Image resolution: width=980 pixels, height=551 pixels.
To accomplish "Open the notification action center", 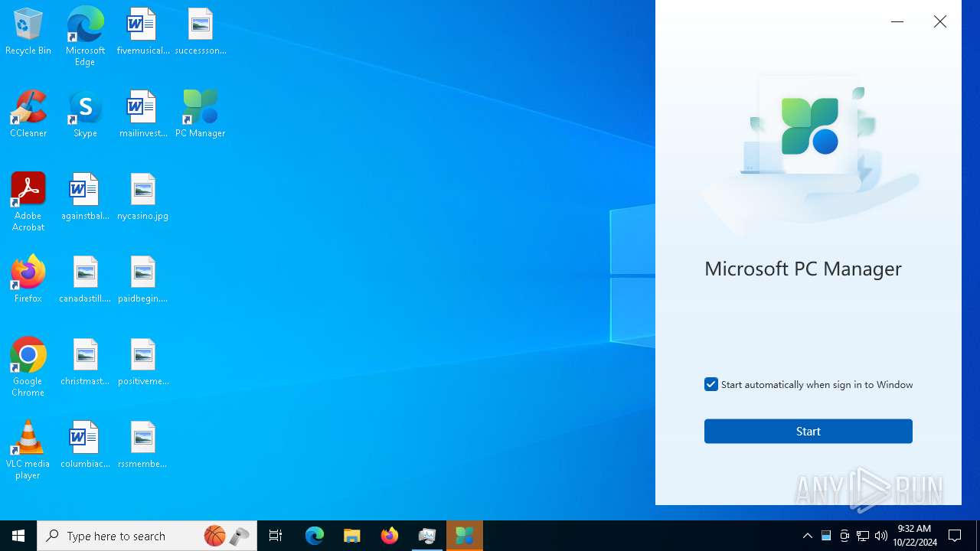I will [x=955, y=536].
